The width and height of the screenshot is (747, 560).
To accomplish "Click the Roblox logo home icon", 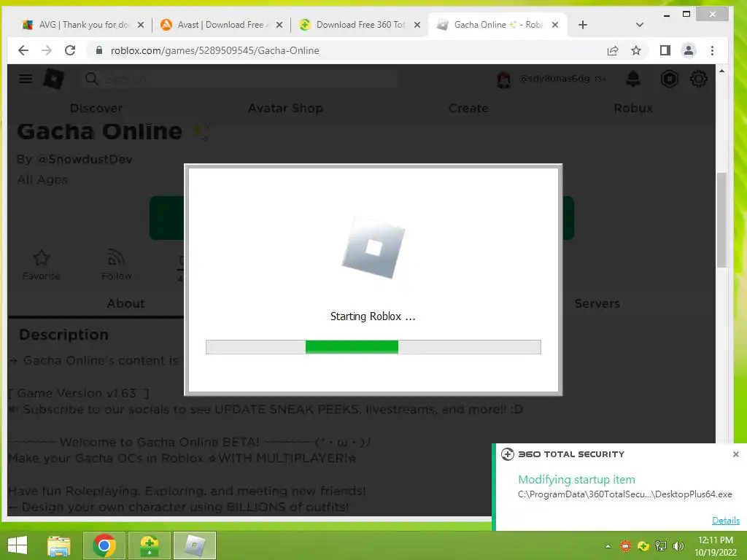I will [x=53, y=79].
